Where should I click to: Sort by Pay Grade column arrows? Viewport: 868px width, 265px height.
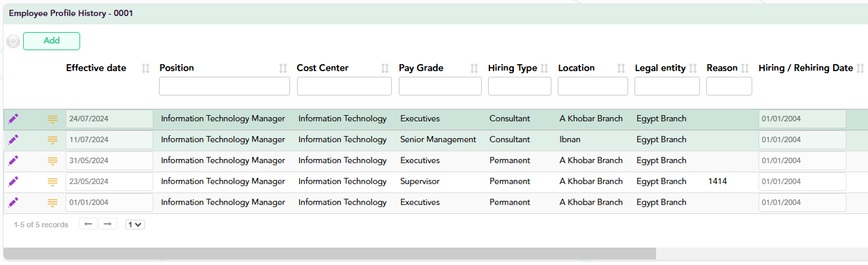(x=474, y=68)
